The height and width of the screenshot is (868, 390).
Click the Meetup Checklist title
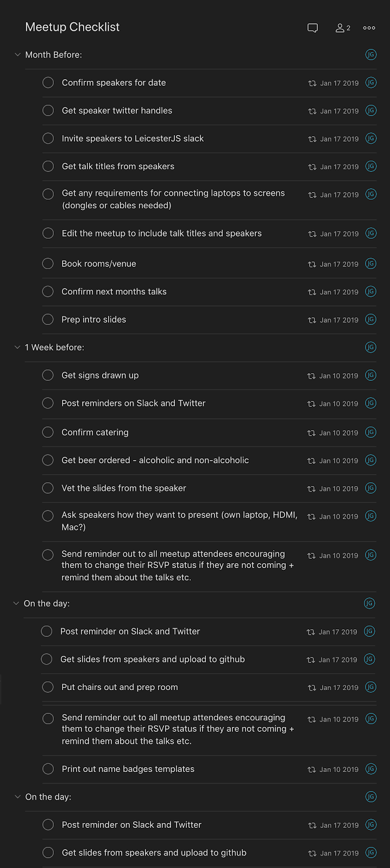pyautogui.click(x=72, y=27)
